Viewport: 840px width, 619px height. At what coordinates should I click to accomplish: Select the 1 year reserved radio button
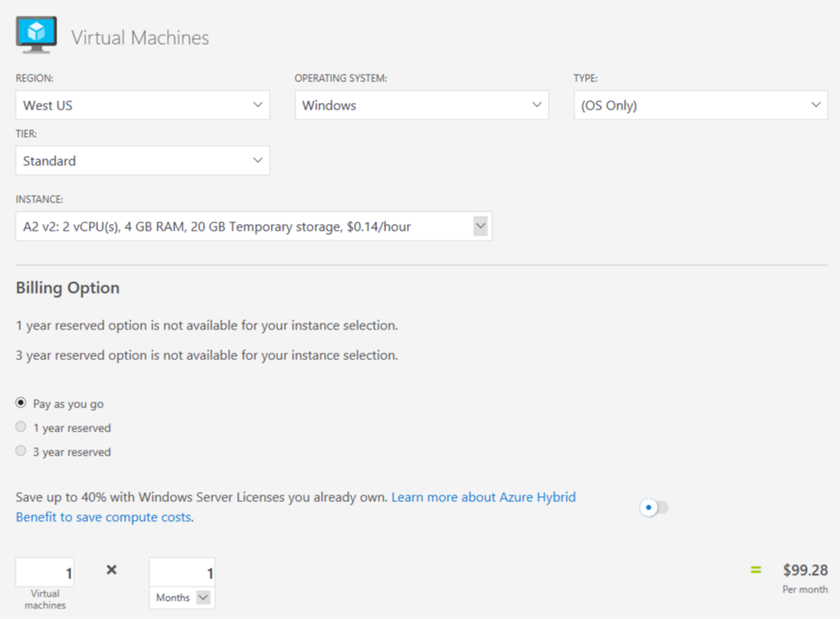coord(21,426)
